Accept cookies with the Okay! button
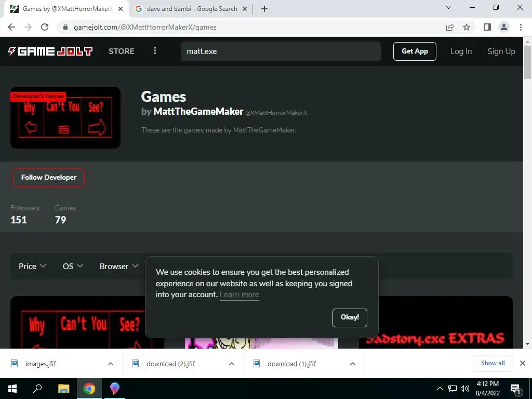 point(350,317)
